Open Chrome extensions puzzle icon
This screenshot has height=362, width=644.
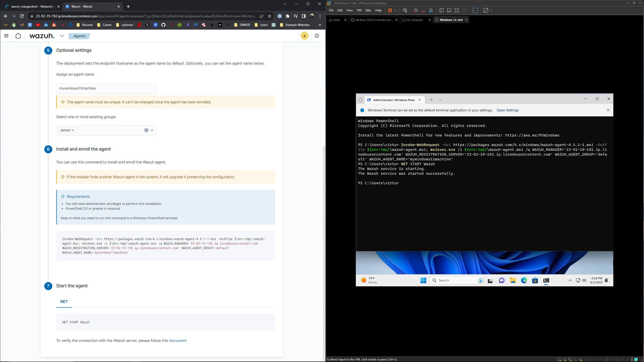coord(288,16)
